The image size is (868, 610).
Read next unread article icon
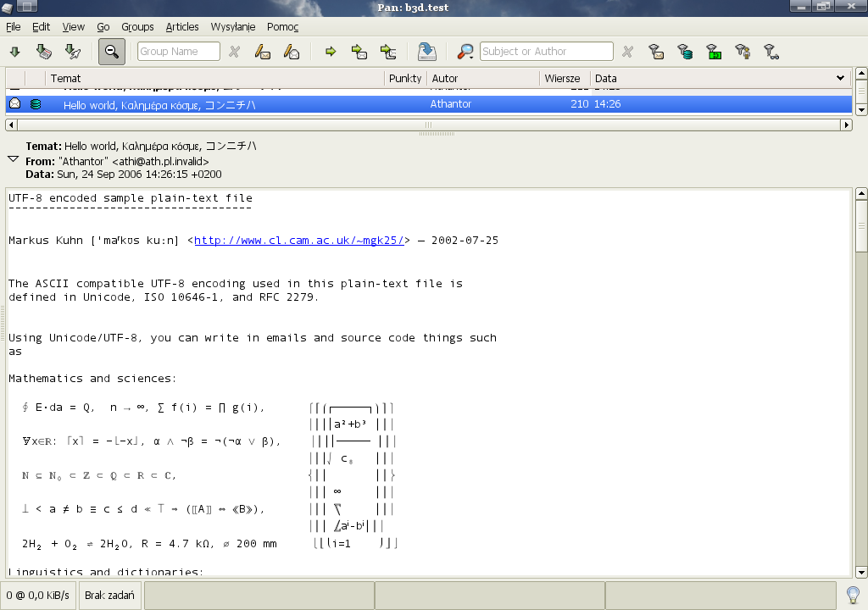(x=359, y=52)
